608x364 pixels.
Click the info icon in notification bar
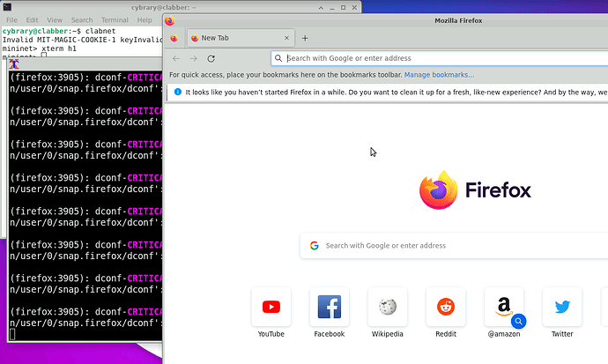point(178,92)
